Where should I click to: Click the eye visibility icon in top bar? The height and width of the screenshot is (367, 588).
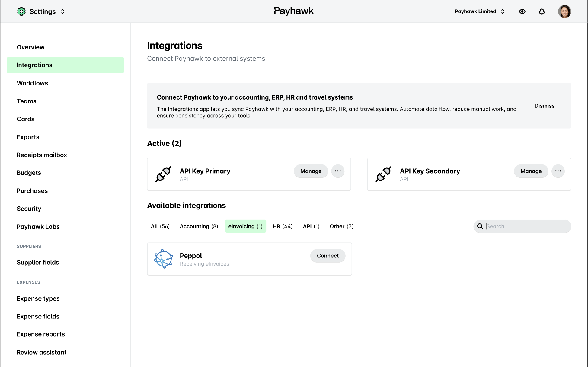click(x=522, y=11)
